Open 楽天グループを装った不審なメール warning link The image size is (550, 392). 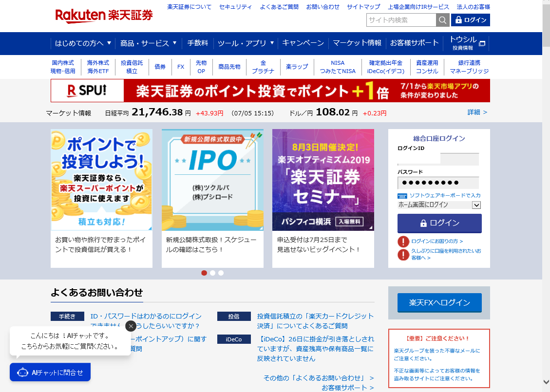(x=436, y=355)
